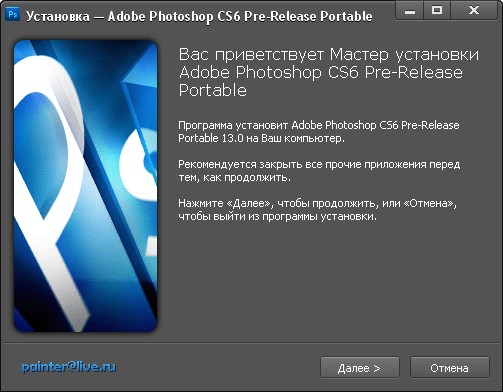This screenshot has width=503, height=392.
Task: Click the window title text Установка
Action: click(x=58, y=16)
